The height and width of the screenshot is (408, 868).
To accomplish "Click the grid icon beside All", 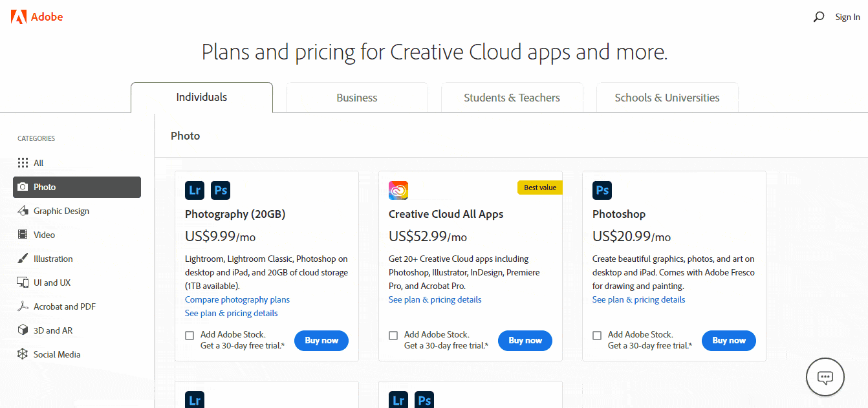I will [x=23, y=163].
